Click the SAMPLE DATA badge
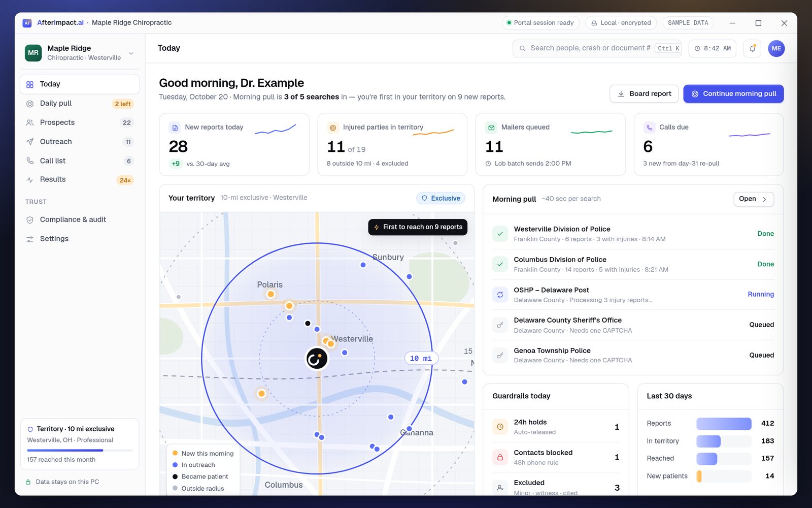Viewport: 812px width, 508px height. click(688, 23)
